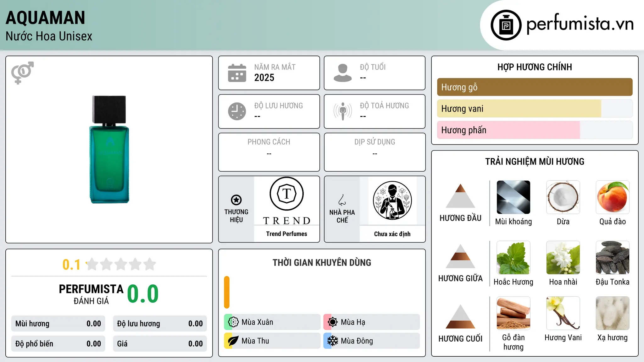
Task: Click the TRẢI NGHIỆM MÙI HƯƠNG heading
Action: coord(535,162)
